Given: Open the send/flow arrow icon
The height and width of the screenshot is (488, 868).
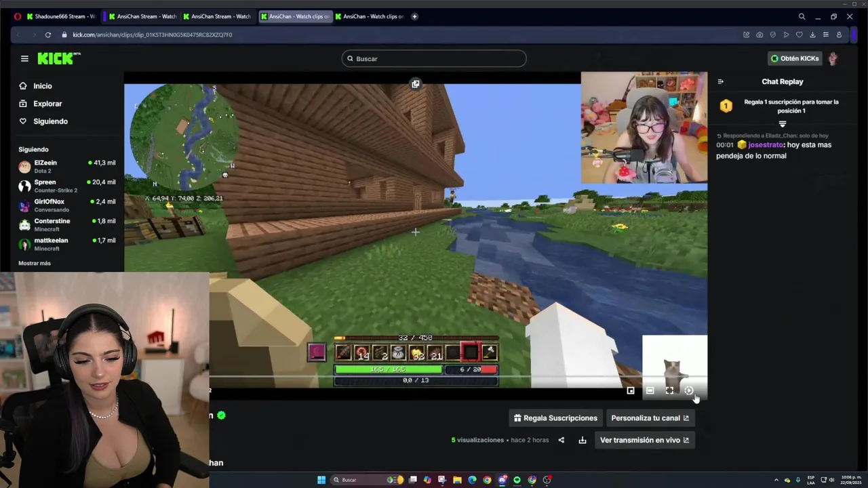Looking at the screenshot, I should click(786, 35).
